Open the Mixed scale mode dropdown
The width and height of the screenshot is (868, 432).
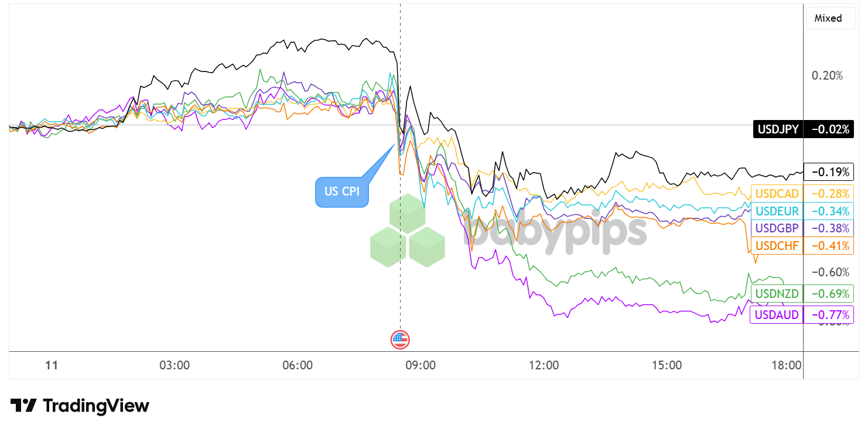point(828,18)
